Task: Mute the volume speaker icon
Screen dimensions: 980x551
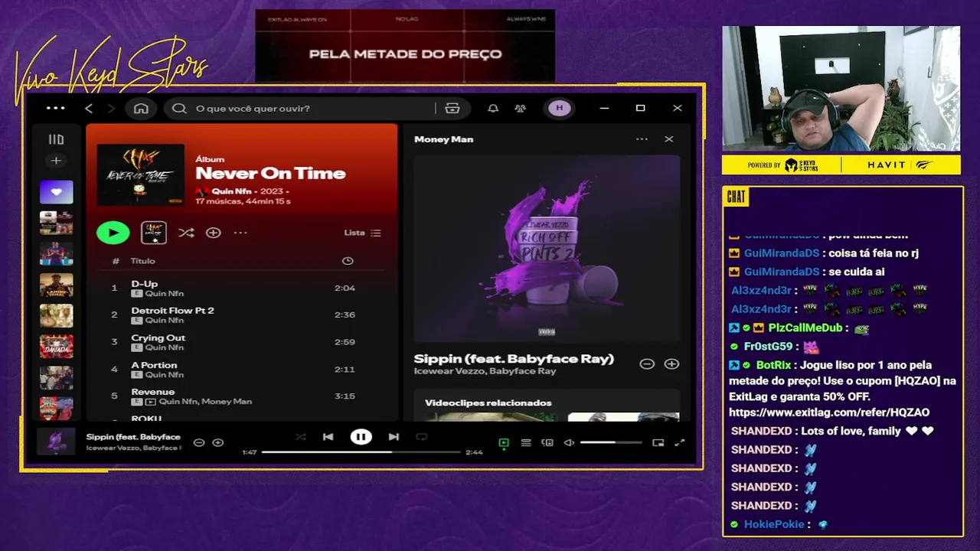Action: [x=569, y=442]
